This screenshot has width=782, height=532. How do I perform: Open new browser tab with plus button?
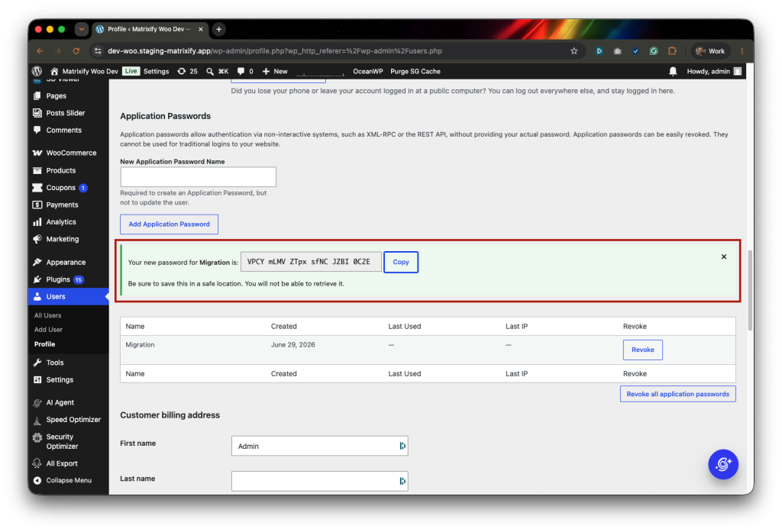(218, 30)
